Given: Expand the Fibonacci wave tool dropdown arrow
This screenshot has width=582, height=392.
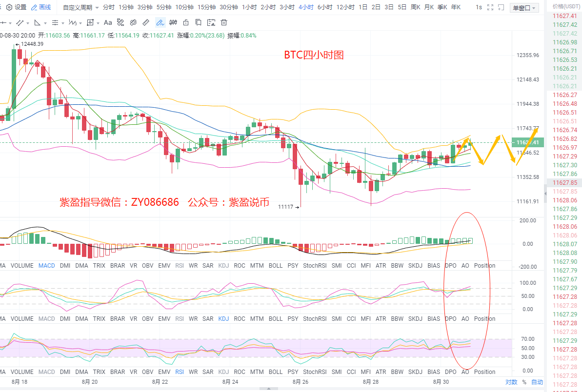Looking at the screenshot, I should click(80, 23).
